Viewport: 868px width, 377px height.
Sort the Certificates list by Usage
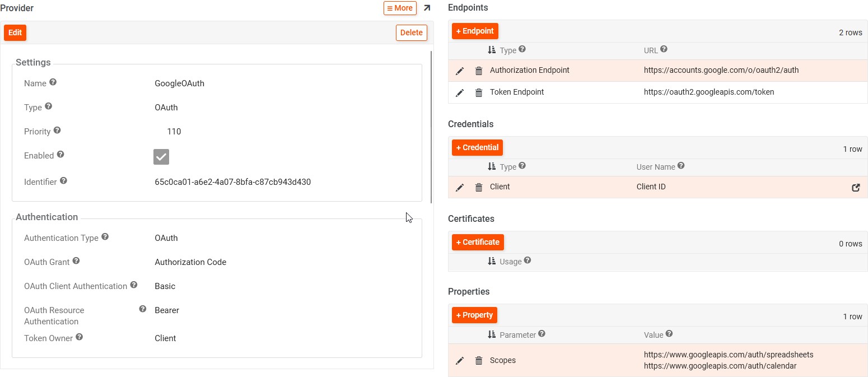[x=492, y=261]
